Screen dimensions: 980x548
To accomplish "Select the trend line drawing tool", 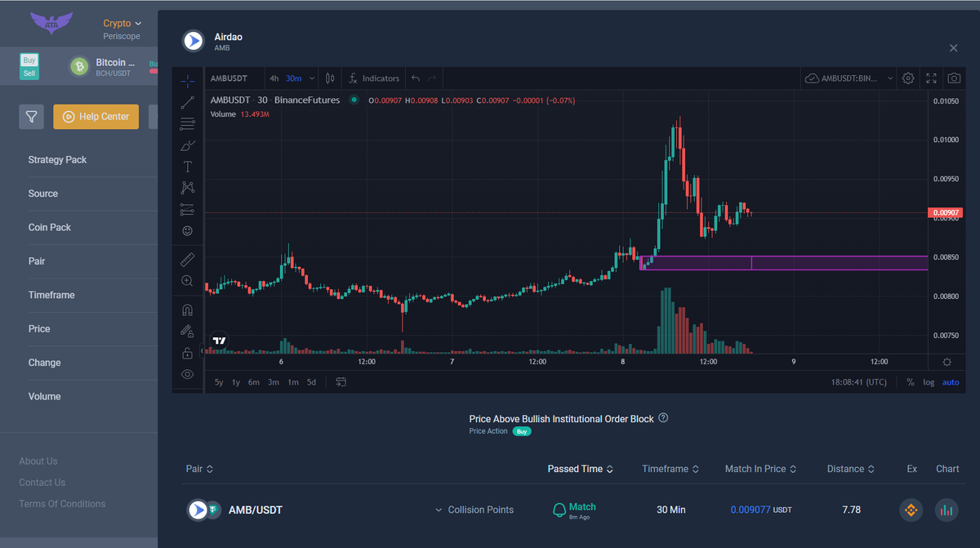I will coord(188,103).
